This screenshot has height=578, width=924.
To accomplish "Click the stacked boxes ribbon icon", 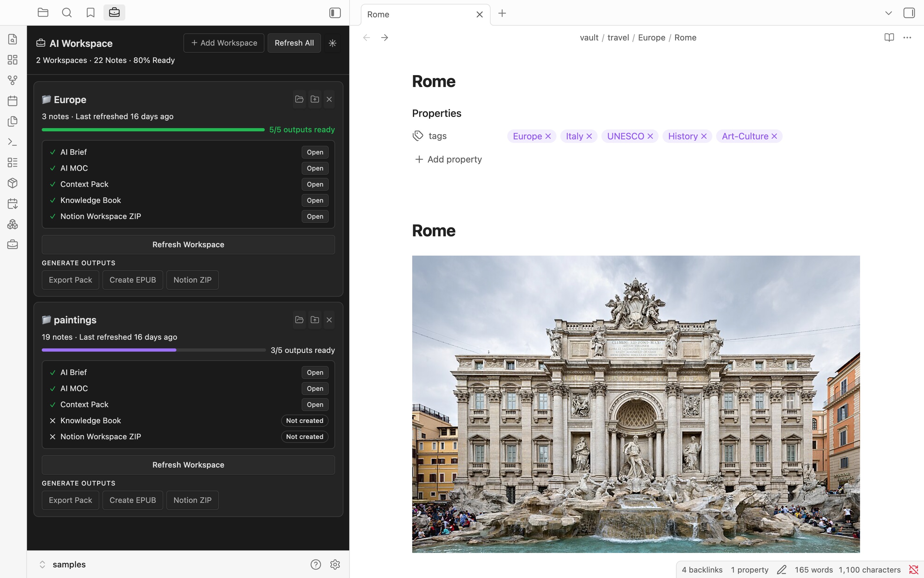I will [13, 224].
